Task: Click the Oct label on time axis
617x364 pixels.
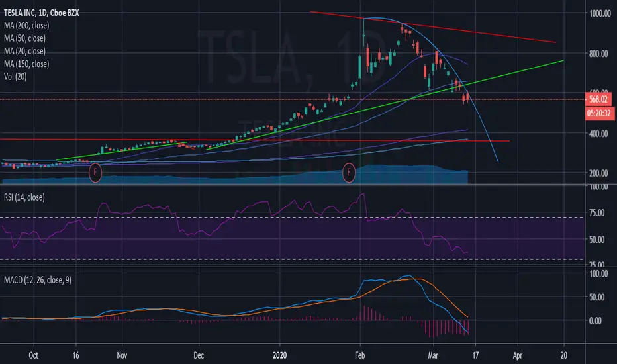Action: [34, 355]
